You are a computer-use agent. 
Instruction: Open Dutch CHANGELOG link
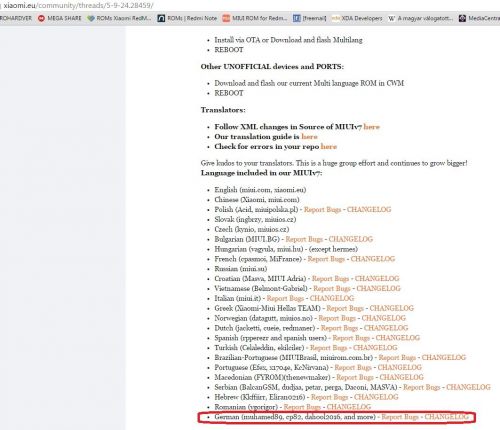[386, 328]
